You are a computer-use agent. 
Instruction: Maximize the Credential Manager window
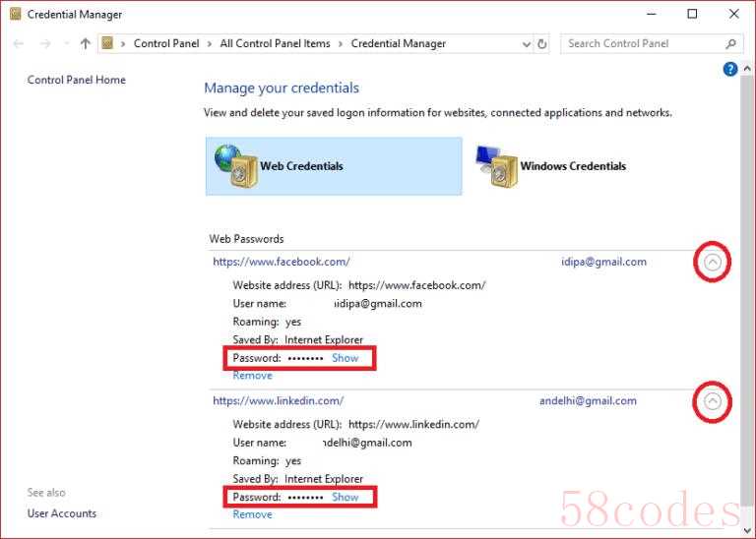pos(692,14)
